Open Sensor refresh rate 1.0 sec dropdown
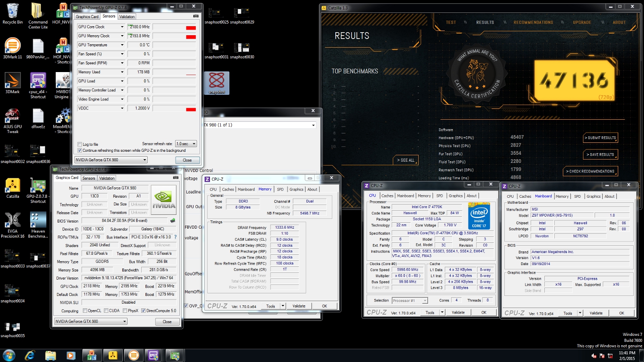Viewport: 644px width, 362px height. pyautogui.click(x=186, y=144)
